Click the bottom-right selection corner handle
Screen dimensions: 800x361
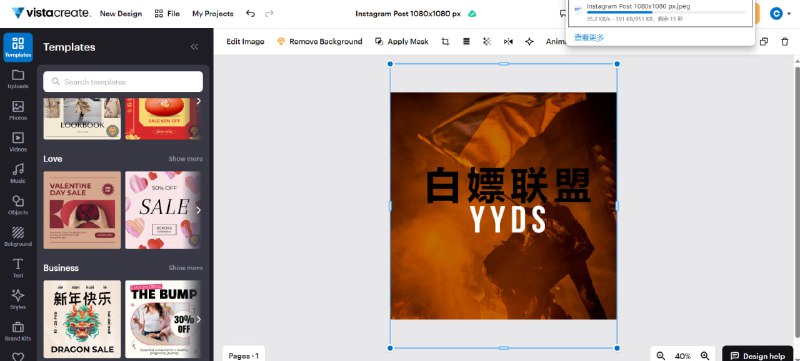click(617, 348)
